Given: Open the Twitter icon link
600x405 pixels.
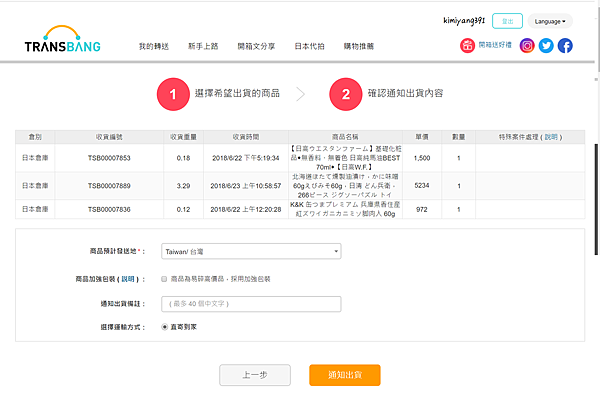Looking at the screenshot, I should click(546, 45).
